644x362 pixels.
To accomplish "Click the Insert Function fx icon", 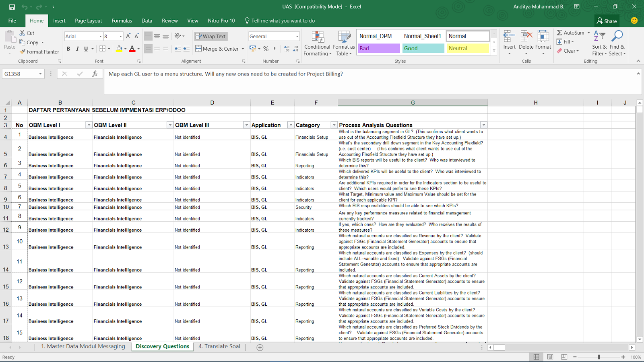I will click(x=95, y=74).
